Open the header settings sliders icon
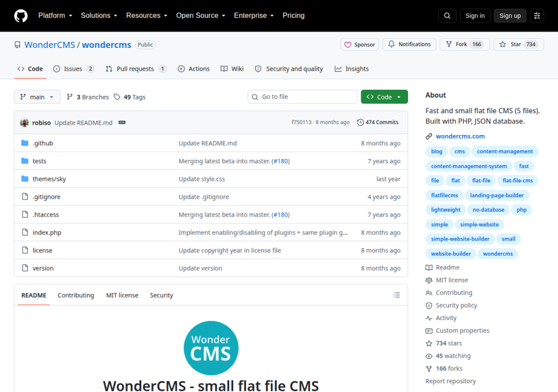The width and height of the screenshot is (558, 392). click(537, 16)
